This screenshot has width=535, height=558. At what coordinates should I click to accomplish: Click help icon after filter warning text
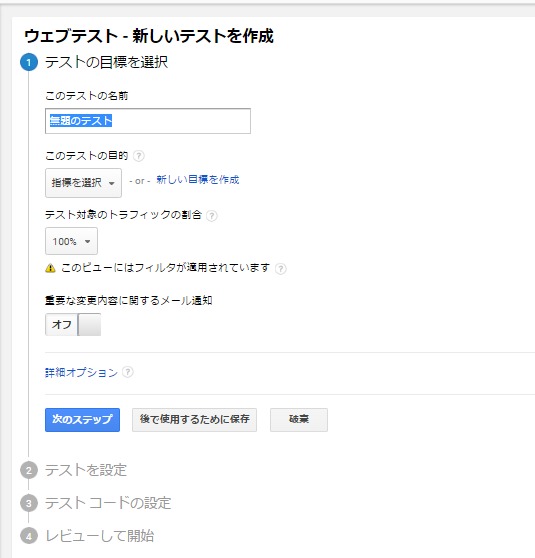coord(280,269)
